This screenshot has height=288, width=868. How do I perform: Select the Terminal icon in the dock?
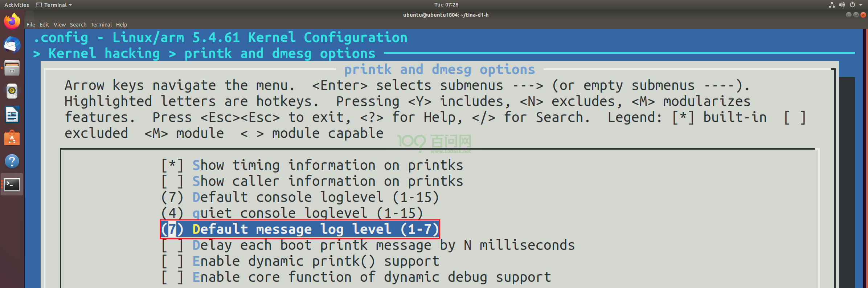pos(12,185)
